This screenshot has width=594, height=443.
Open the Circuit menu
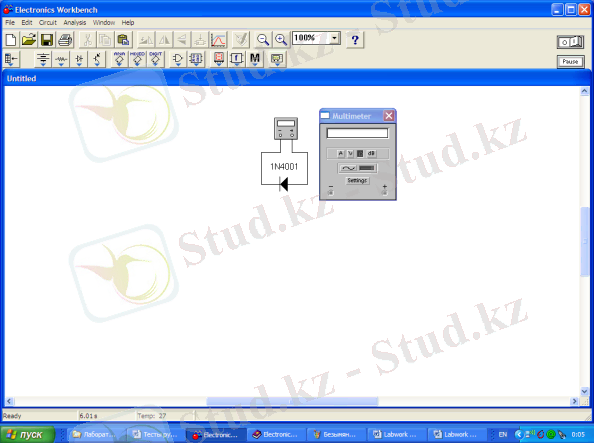[x=48, y=22]
